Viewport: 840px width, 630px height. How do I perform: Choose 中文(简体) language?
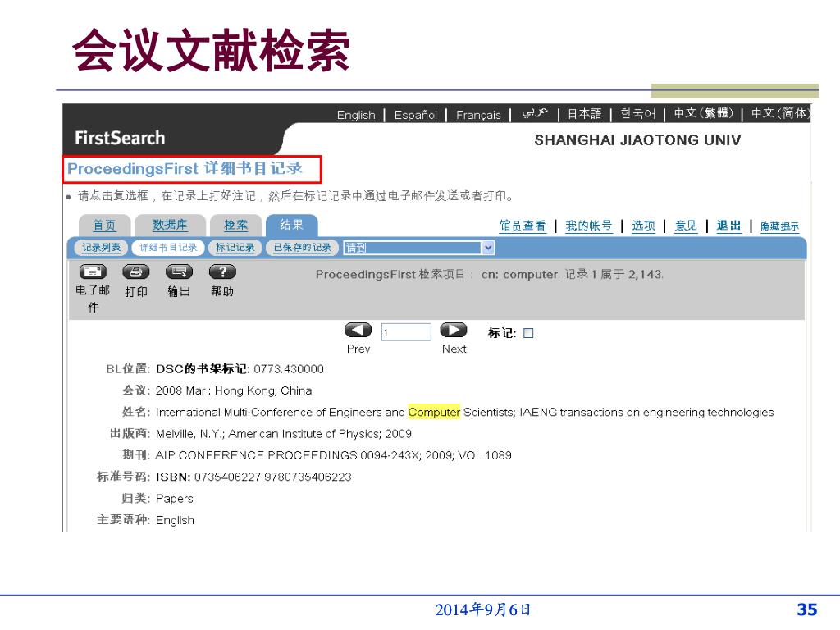click(x=781, y=113)
